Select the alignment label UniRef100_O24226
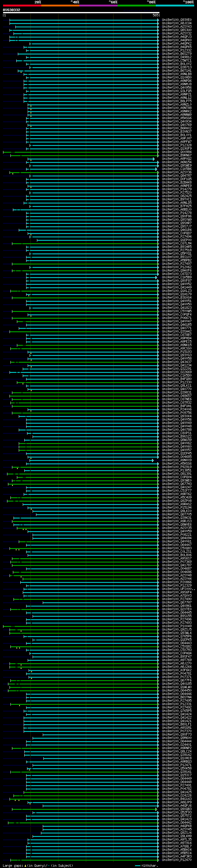 177,795
